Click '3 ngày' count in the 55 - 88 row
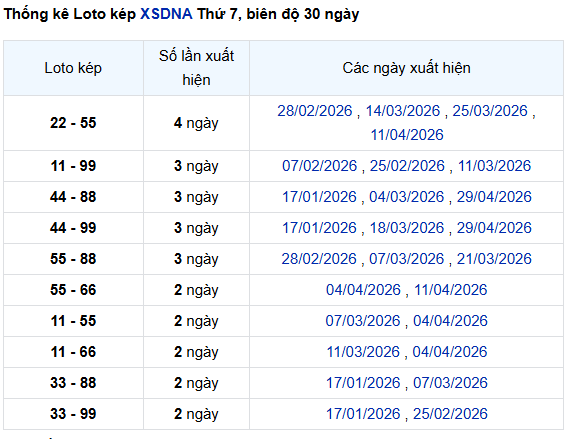 (x=196, y=259)
